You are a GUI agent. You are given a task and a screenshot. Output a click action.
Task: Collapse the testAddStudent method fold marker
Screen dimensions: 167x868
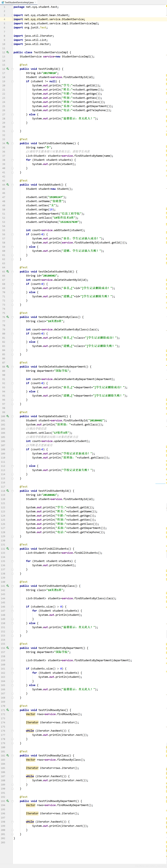point(12,185)
